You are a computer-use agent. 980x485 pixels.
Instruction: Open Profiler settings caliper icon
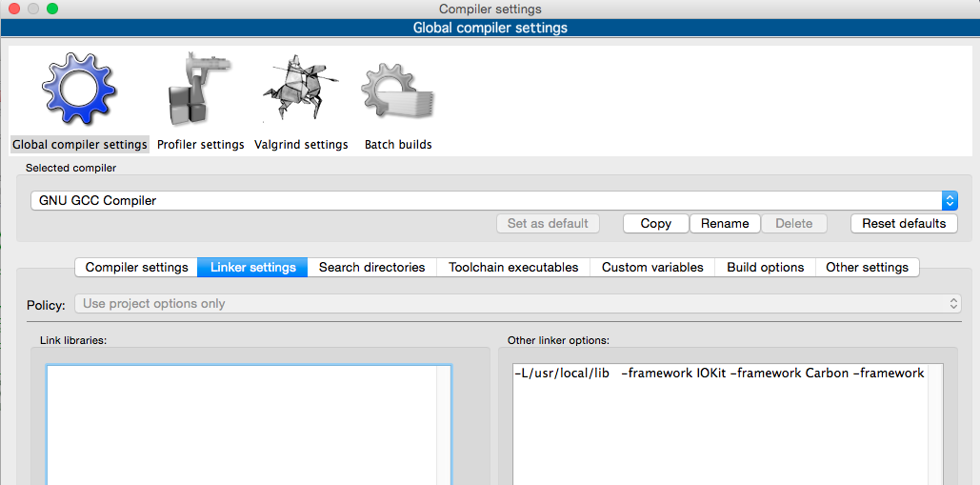(200, 90)
